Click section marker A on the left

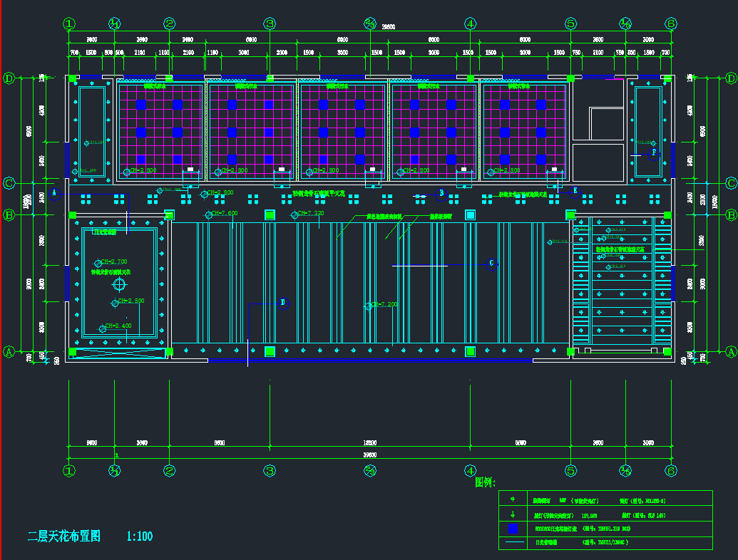(54, 192)
